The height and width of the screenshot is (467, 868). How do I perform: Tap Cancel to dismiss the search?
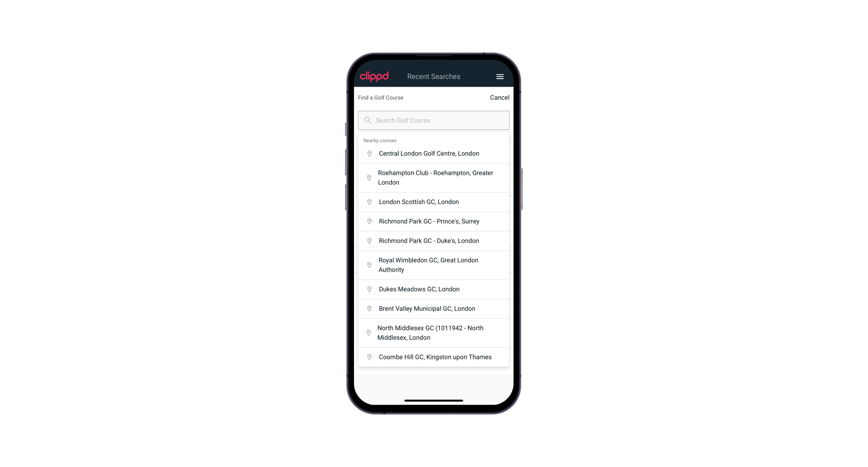point(499,97)
